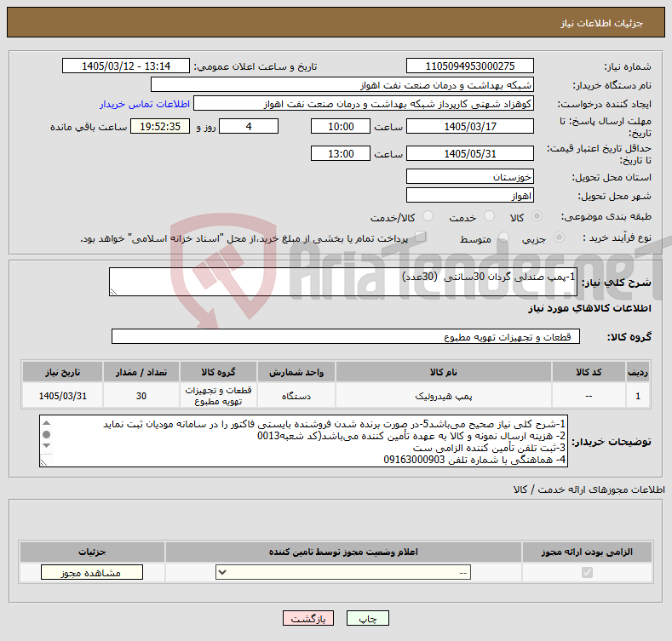Click the استان محل تحویل field خوزستان
Viewport: 672px width, 641px height.
[x=469, y=176]
